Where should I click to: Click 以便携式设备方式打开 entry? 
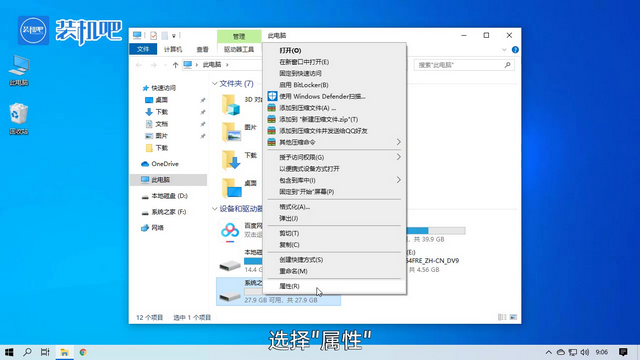[309, 169]
